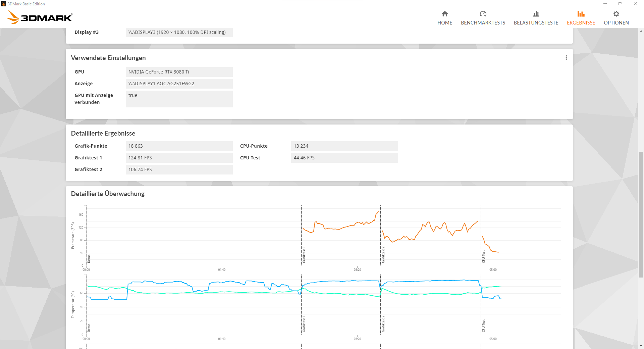The width and height of the screenshot is (644, 349).
Task: Click the NVIDIA GeForce RTX 3080 Ti field
Action: click(x=179, y=72)
